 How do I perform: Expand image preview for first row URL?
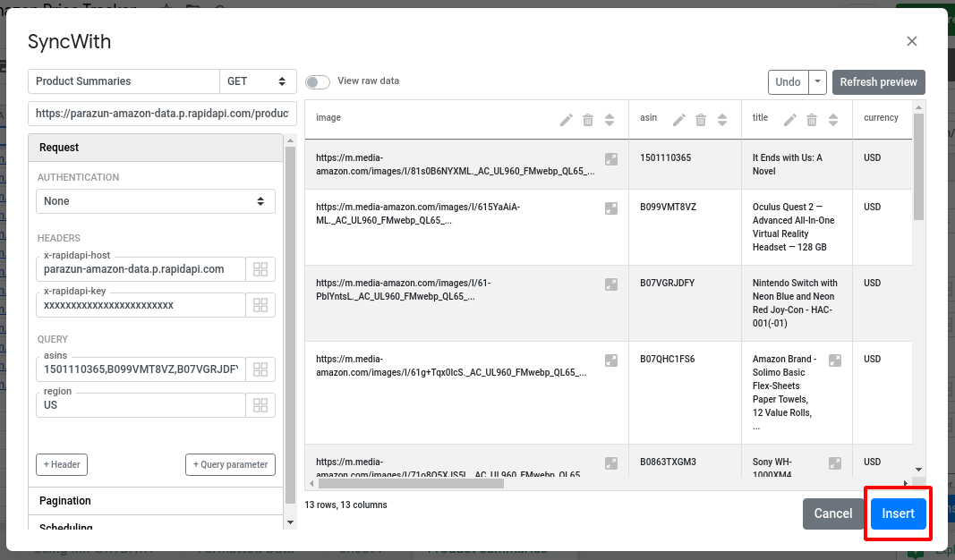611,158
